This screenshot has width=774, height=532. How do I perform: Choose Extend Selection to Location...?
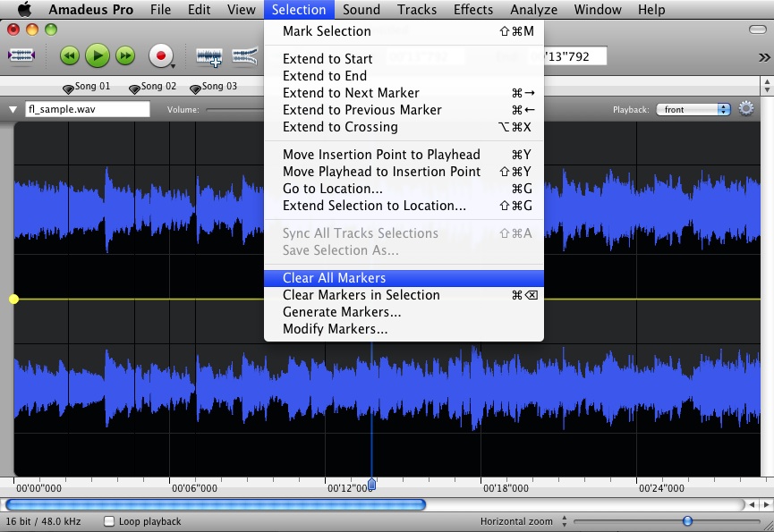coord(404,205)
